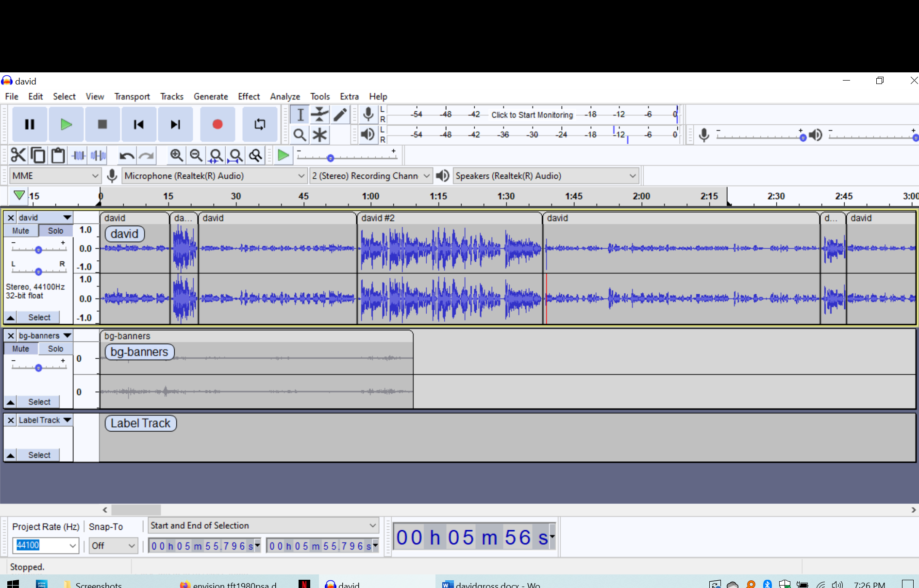Click the Zoom Toggle icon

pos(256,155)
